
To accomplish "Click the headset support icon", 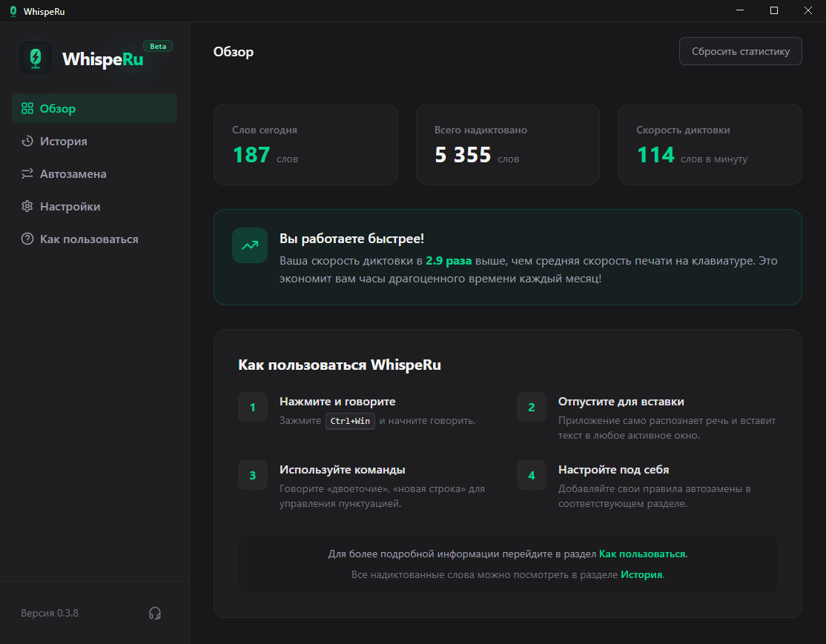I will [x=155, y=613].
